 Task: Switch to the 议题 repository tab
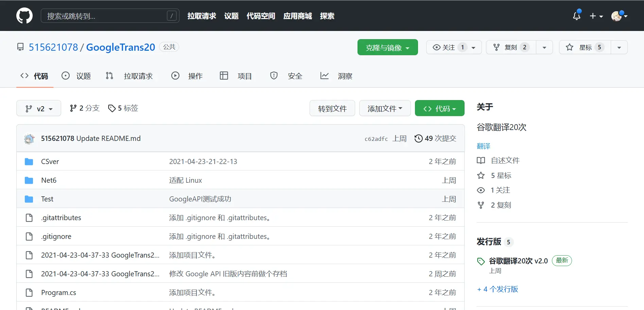(x=76, y=76)
